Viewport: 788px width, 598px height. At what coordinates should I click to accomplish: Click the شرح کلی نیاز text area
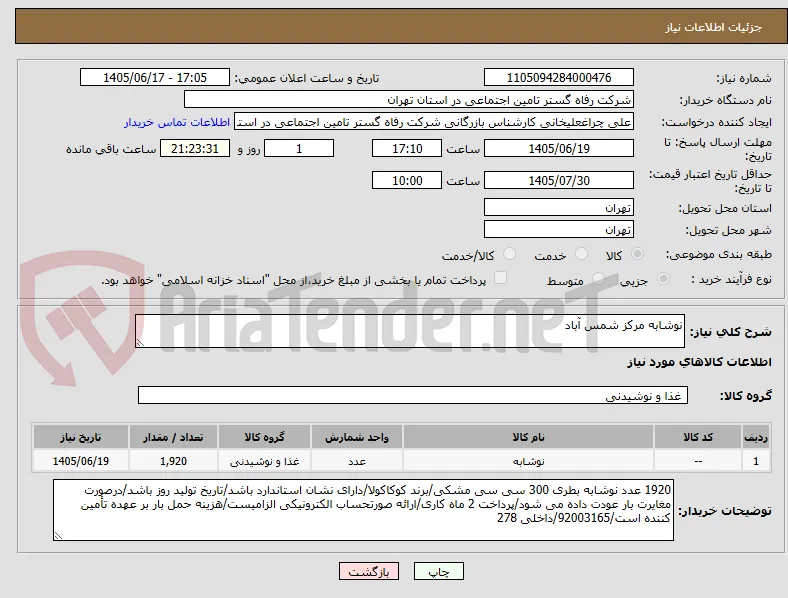tap(410, 331)
